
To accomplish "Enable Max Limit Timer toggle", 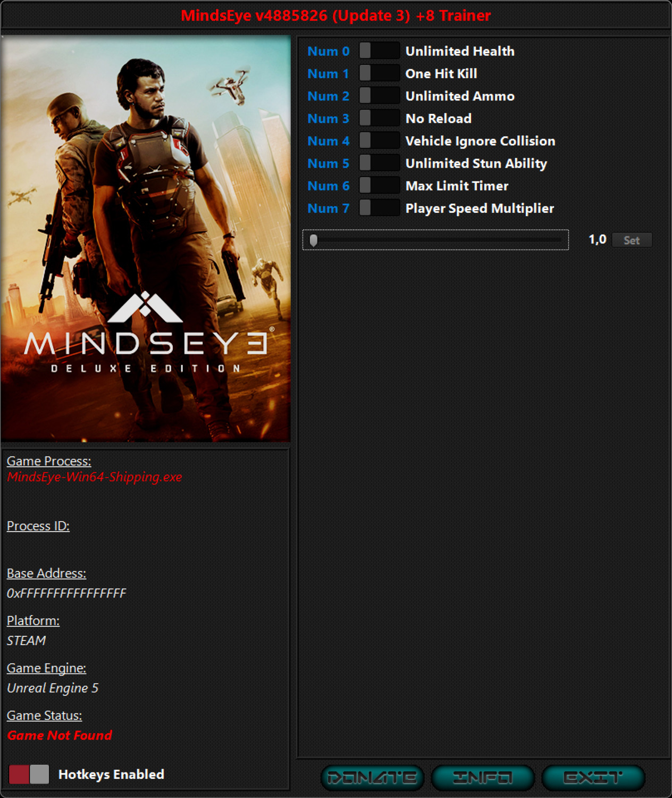I will (379, 186).
